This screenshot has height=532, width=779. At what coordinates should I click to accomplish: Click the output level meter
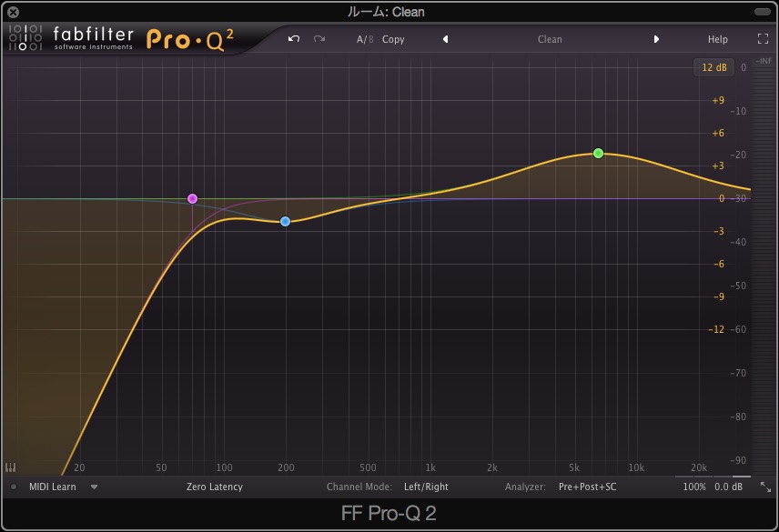tap(764, 270)
